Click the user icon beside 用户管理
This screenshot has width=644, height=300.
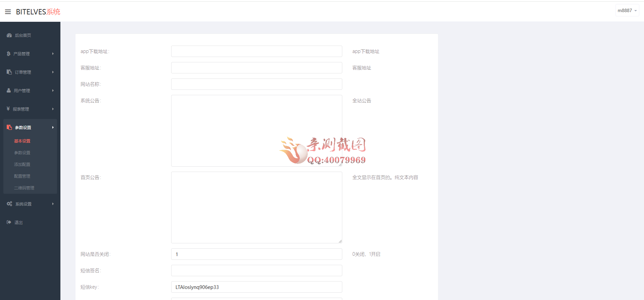coord(9,91)
